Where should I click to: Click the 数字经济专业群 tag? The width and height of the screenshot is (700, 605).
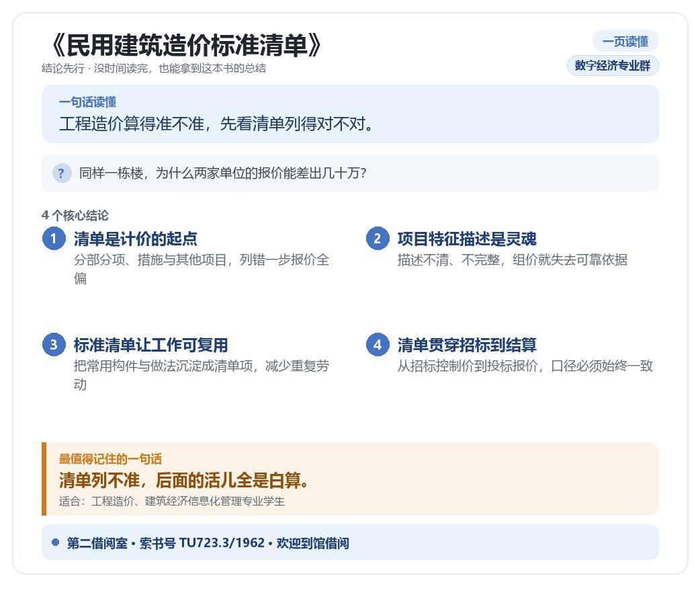click(x=613, y=66)
